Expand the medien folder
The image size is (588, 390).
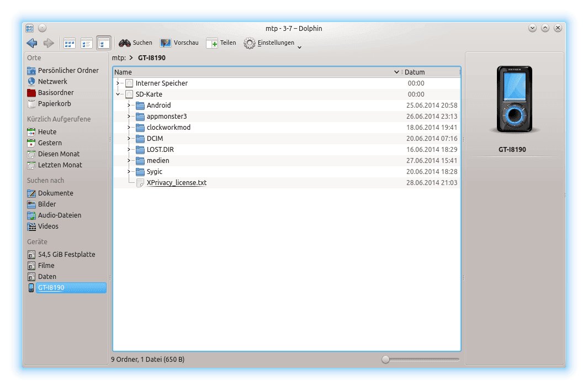[129, 161]
